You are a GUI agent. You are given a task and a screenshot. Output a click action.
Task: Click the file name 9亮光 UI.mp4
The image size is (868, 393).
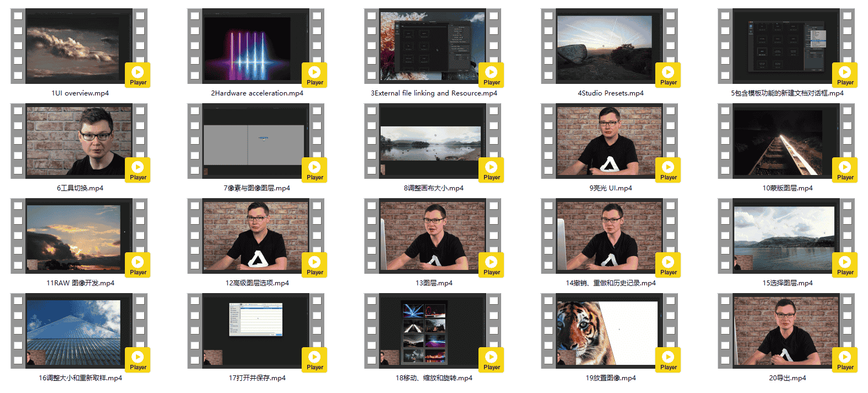click(x=611, y=188)
